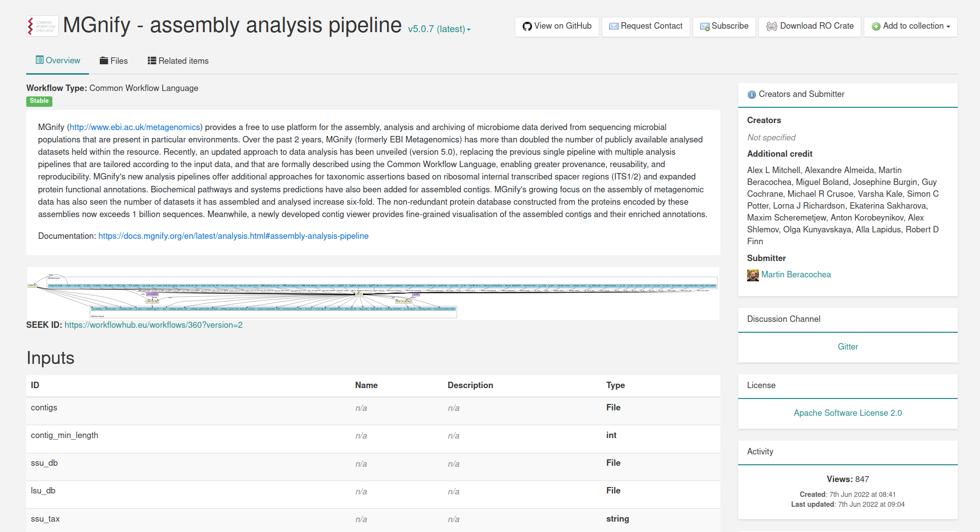Click the green plus Add to collection icon
Image resolution: width=980 pixels, height=532 pixels.
(x=876, y=27)
